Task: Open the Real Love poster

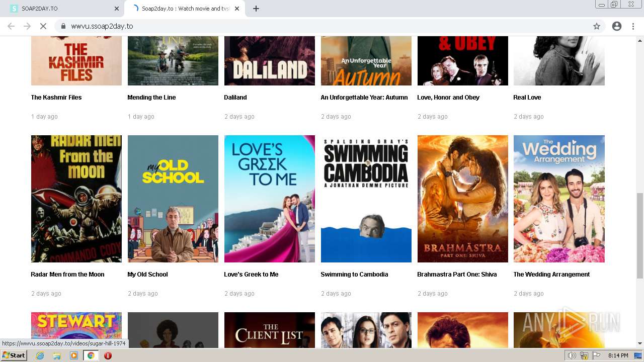Action: coord(559,61)
